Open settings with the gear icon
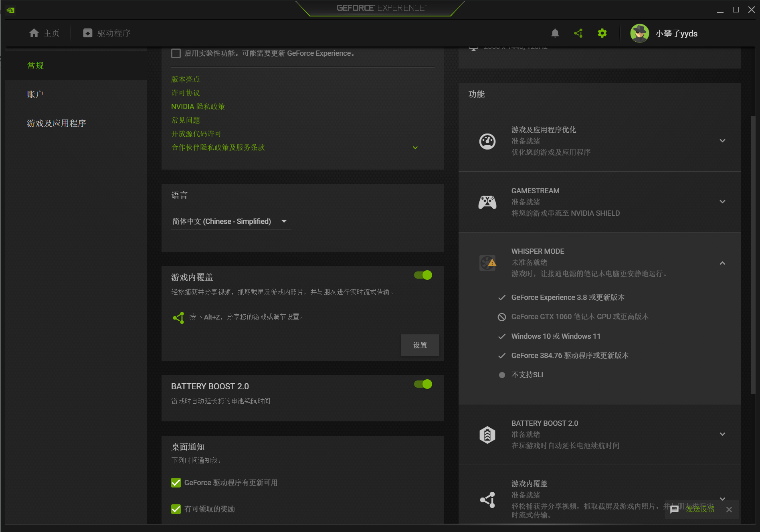Screen dimensions: 760x532 (x=602, y=33)
